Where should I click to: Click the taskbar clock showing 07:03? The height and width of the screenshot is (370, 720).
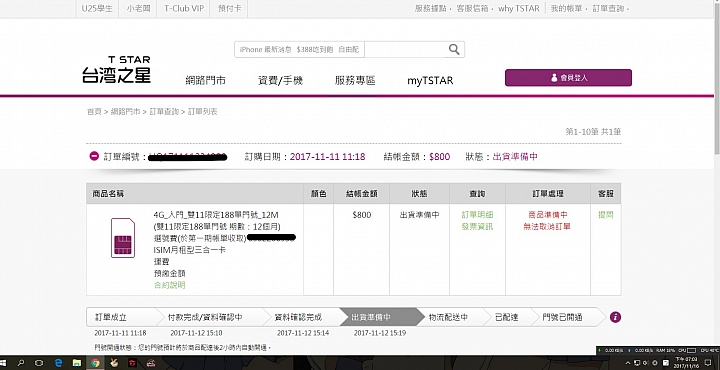(x=687, y=363)
